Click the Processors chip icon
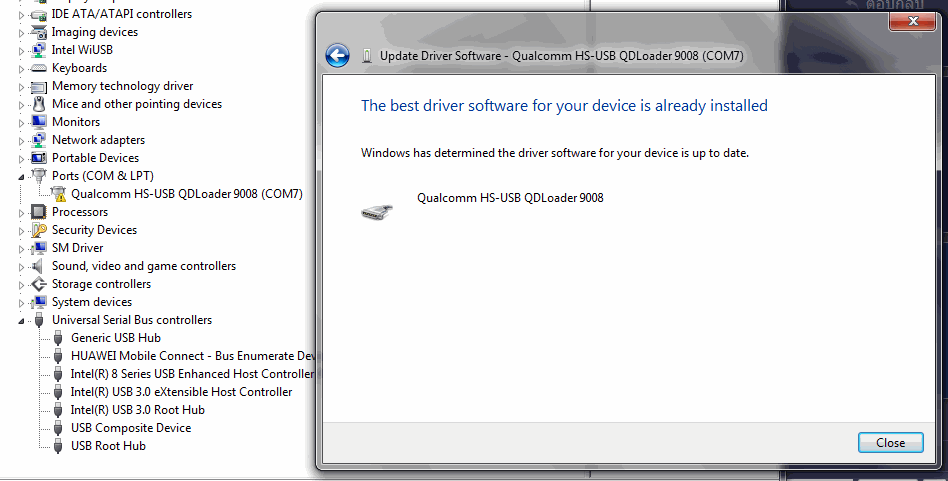This screenshot has width=948, height=481. 39,212
